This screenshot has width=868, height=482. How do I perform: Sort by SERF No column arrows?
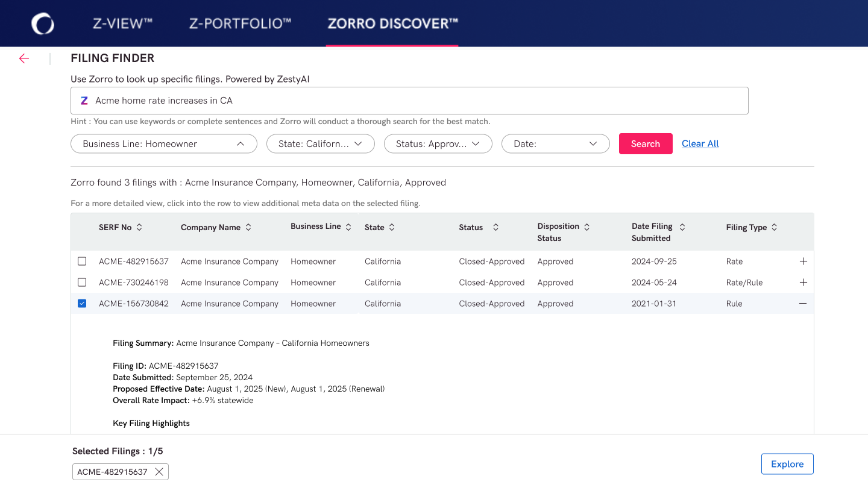click(139, 227)
